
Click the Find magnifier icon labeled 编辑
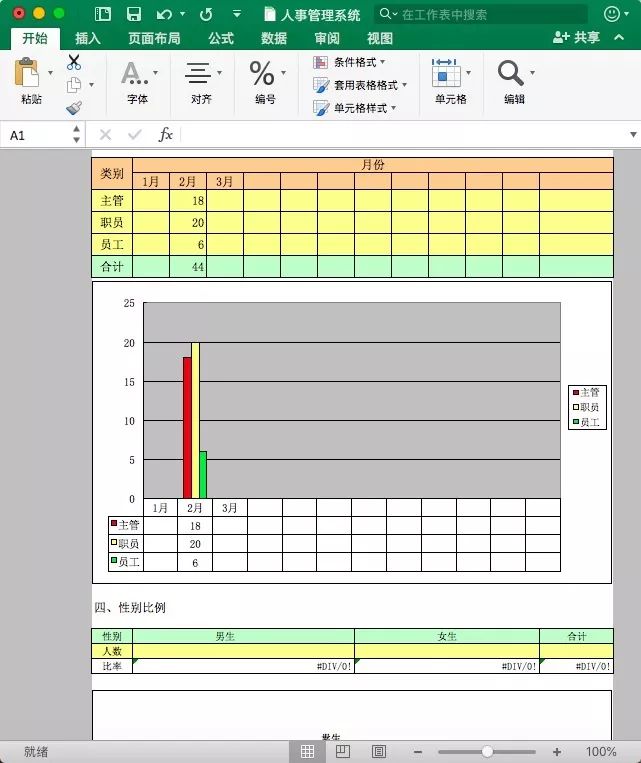click(511, 73)
